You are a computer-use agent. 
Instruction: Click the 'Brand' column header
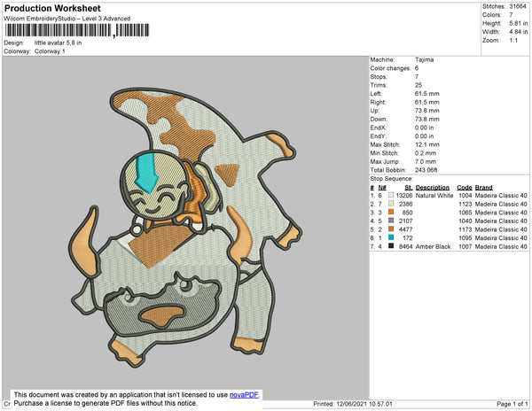(484, 188)
